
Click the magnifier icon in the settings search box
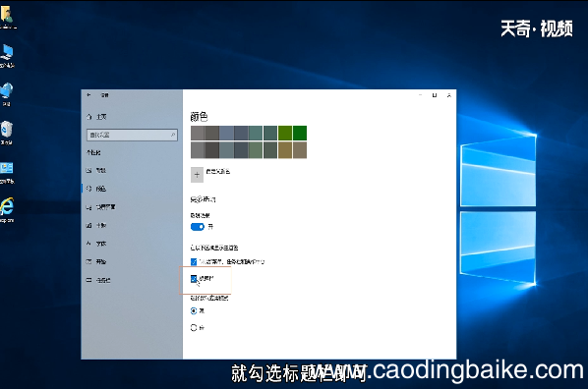pyautogui.click(x=173, y=135)
